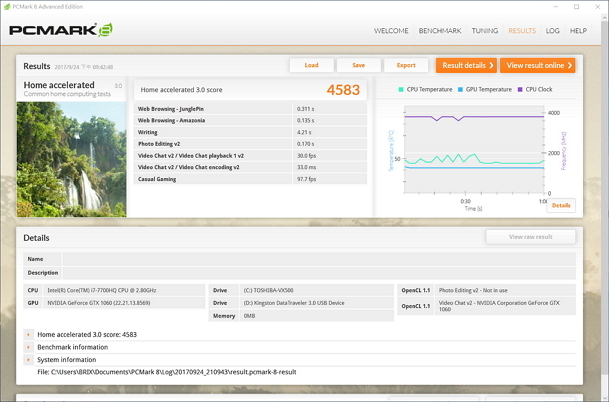
Task: Click the Export button
Action: [x=406, y=65]
